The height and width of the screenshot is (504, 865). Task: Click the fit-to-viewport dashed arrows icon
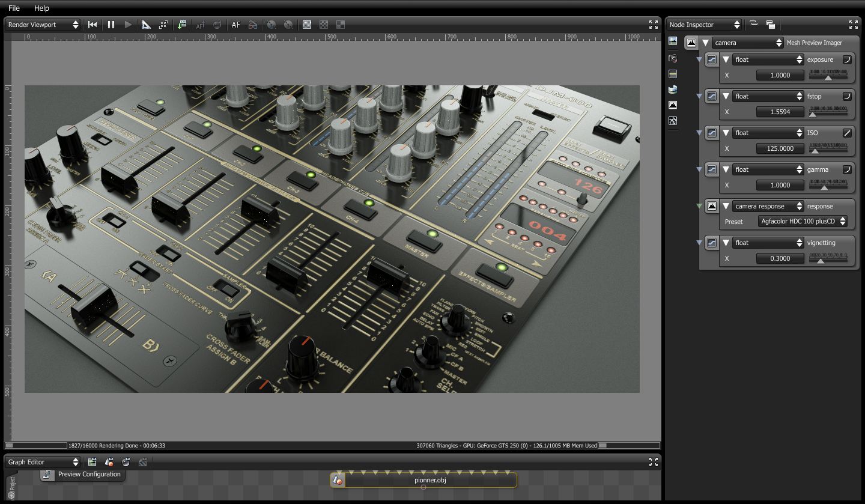click(x=163, y=25)
